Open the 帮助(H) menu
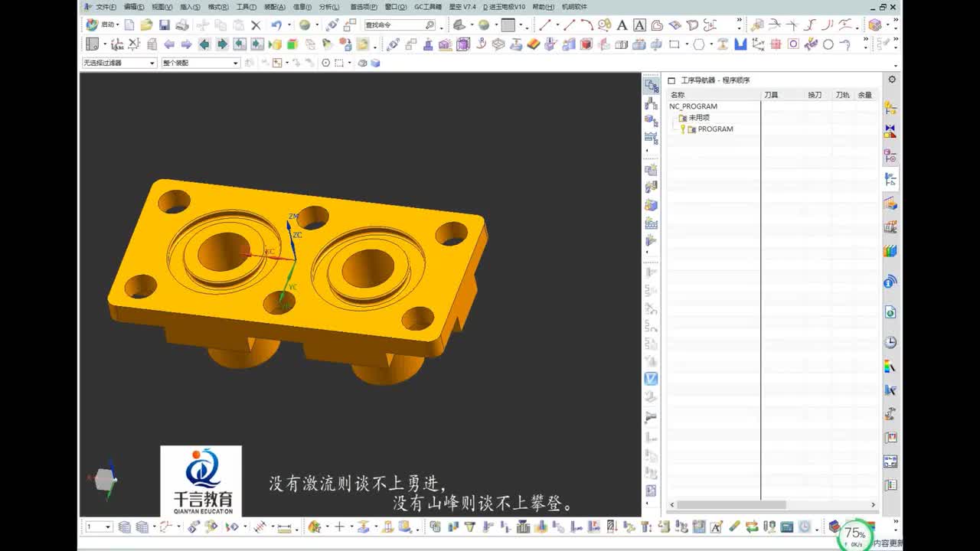The height and width of the screenshot is (551, 980). click(x=543, y=7)
